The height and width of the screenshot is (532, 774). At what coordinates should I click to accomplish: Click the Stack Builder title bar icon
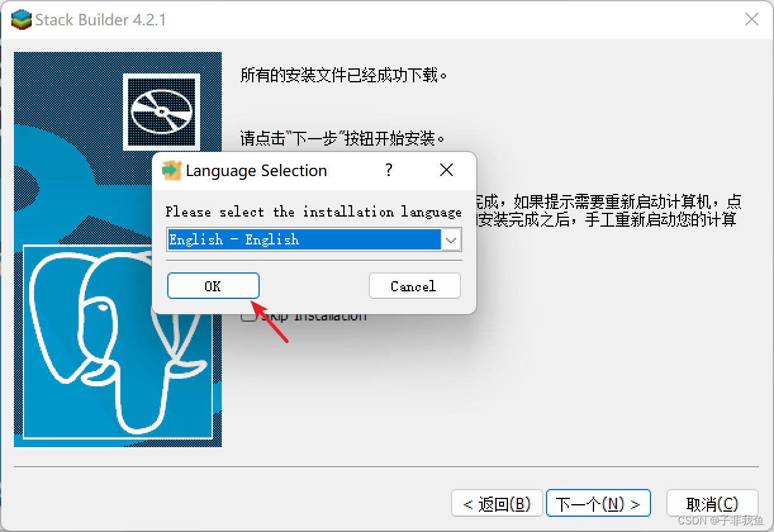click(21, 20)
